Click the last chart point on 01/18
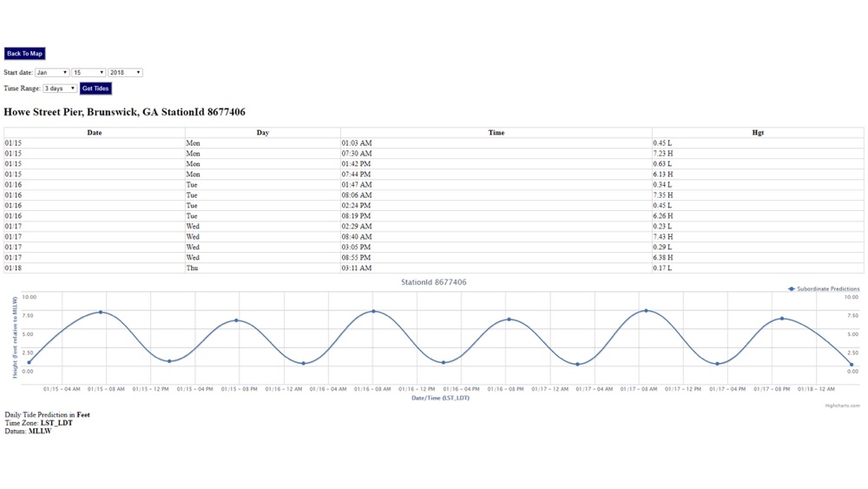This screenshot has height=489, width=868. [x=852, y=365]
